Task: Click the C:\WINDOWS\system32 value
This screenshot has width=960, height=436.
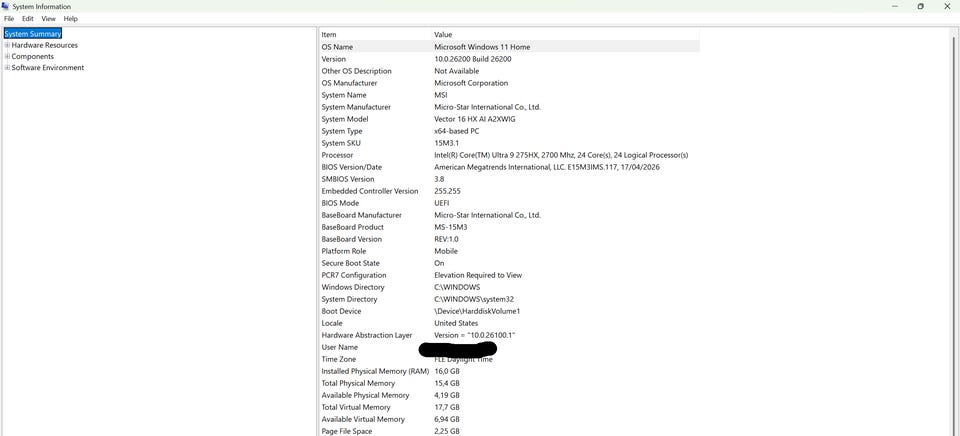Action: tap(474, 299)
